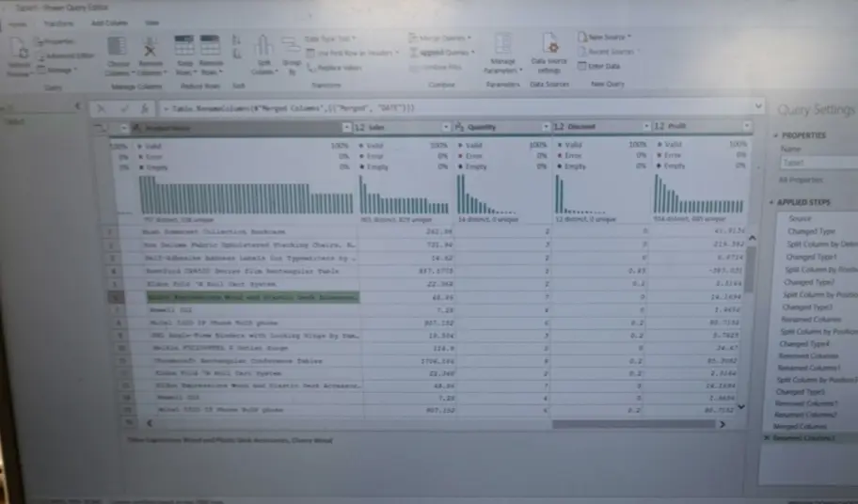Open the Home ribbon tab
This screenshot has height=504, width=858.
click(x=18, y=24)
